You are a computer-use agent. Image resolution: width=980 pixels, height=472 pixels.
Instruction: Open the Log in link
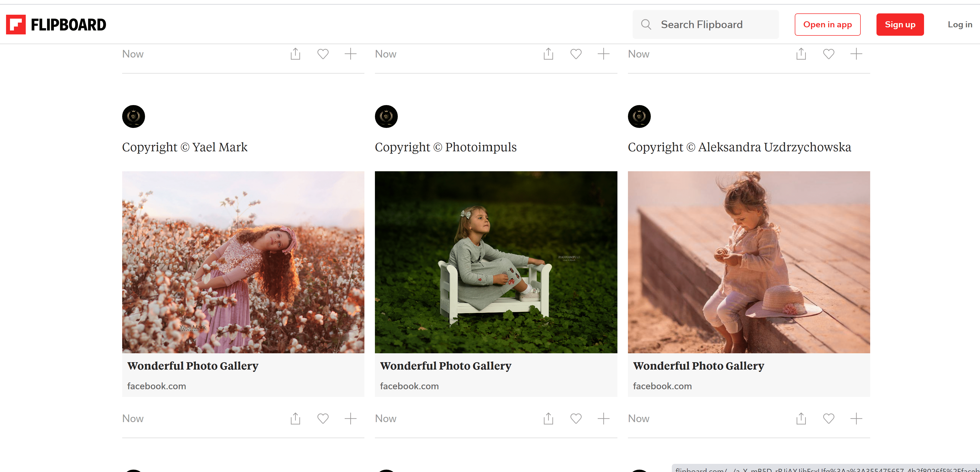[x=960, y=25]
